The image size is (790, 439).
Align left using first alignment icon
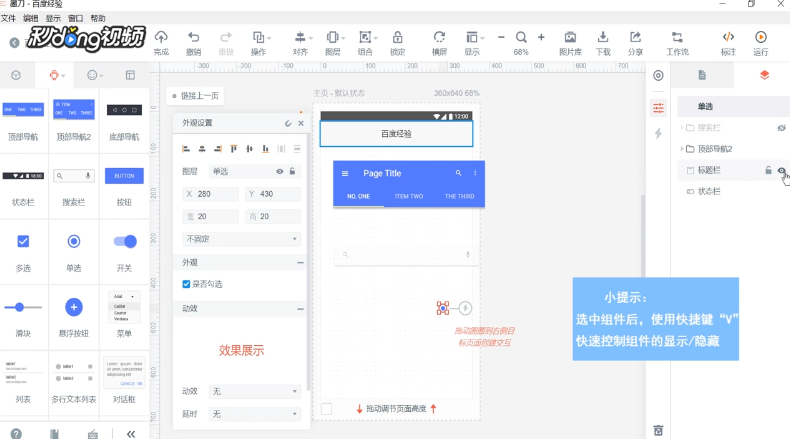[x=186, y=149]
